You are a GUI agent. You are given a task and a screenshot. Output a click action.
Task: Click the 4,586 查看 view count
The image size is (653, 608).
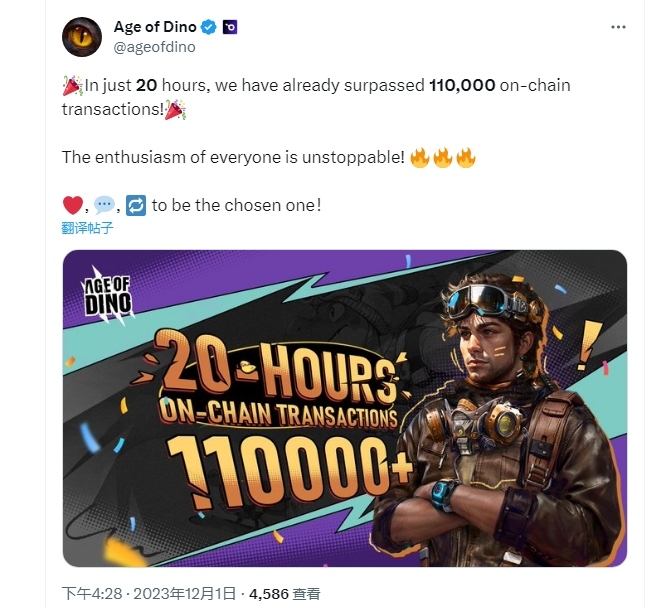click(x=285, y=593)
